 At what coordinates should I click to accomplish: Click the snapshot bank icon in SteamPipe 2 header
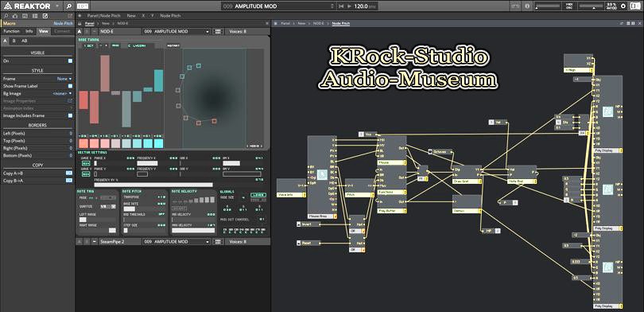pyautogui.click(x=218, y=242)
